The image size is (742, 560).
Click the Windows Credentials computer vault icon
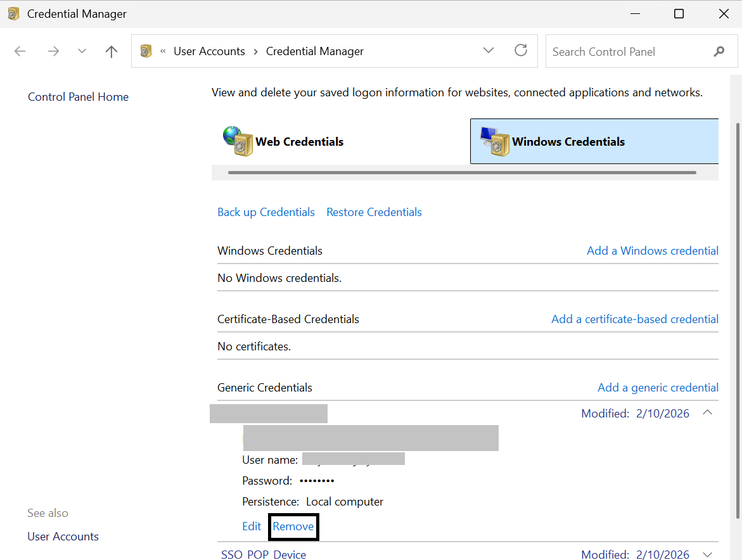494,141
